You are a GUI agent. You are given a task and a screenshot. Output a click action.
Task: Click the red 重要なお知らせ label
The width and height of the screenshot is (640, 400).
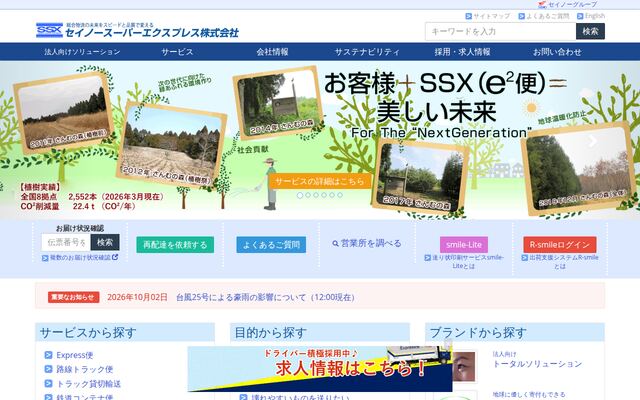pos(73,297)
